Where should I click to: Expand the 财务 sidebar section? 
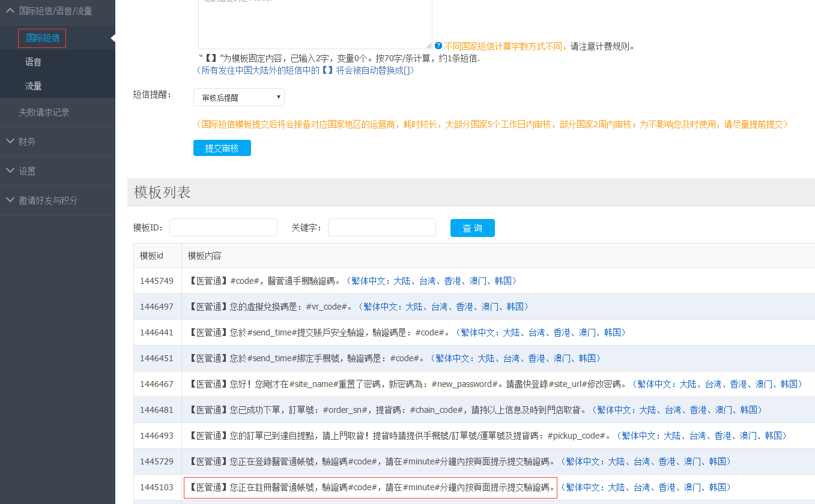pos(27,142)
